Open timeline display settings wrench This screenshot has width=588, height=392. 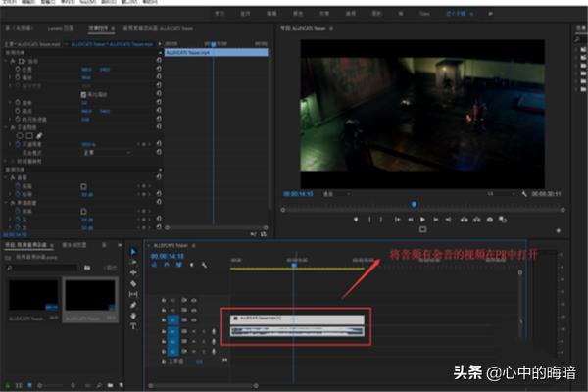tap(204, 265)
